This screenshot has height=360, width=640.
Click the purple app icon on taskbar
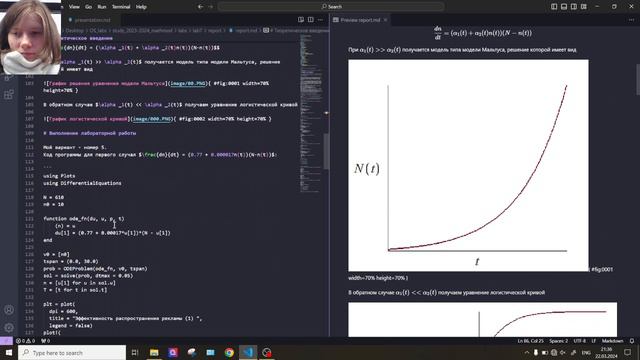(x=173, y=352)
